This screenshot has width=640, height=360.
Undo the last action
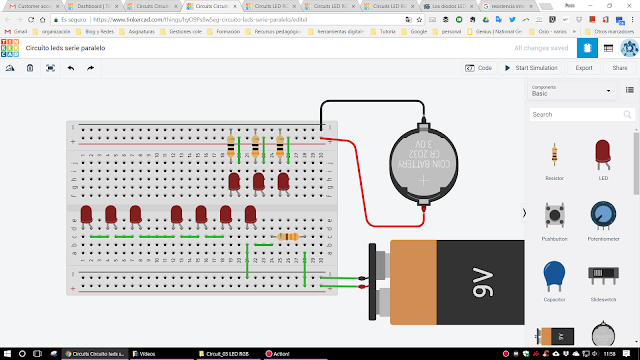pos(71,68)
